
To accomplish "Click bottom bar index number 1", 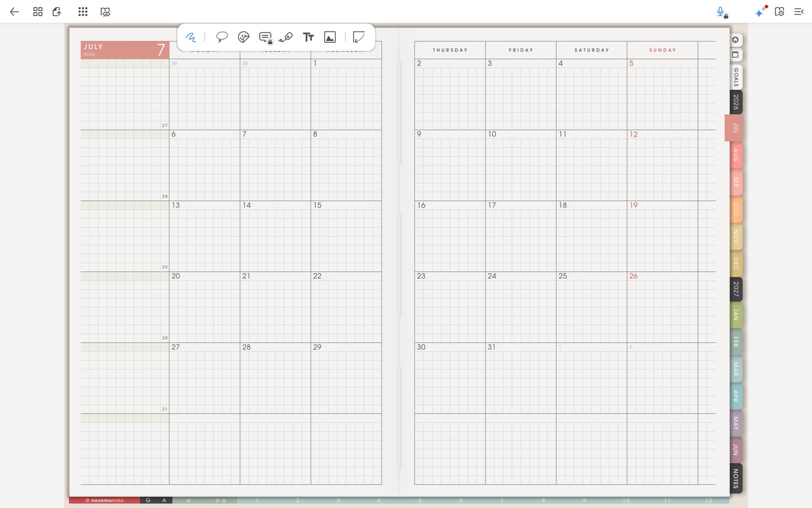I will point(257,500).
